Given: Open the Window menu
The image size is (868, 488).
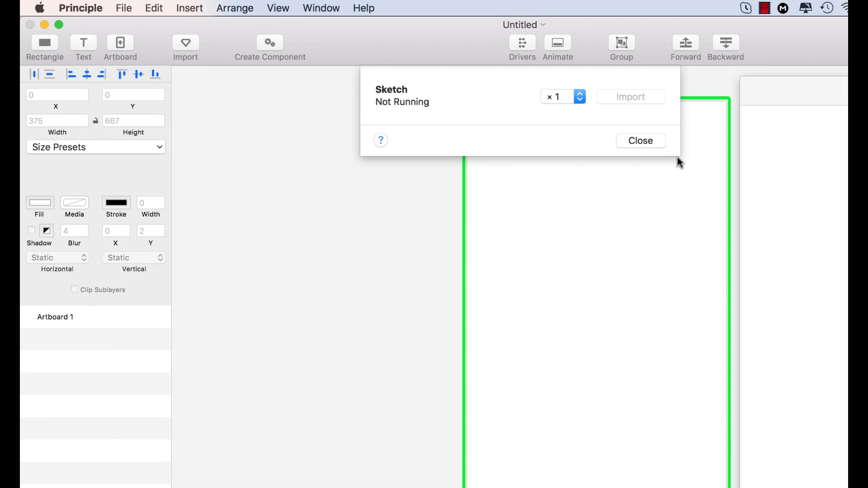Looking at the screenshot, I should [321, 8].
